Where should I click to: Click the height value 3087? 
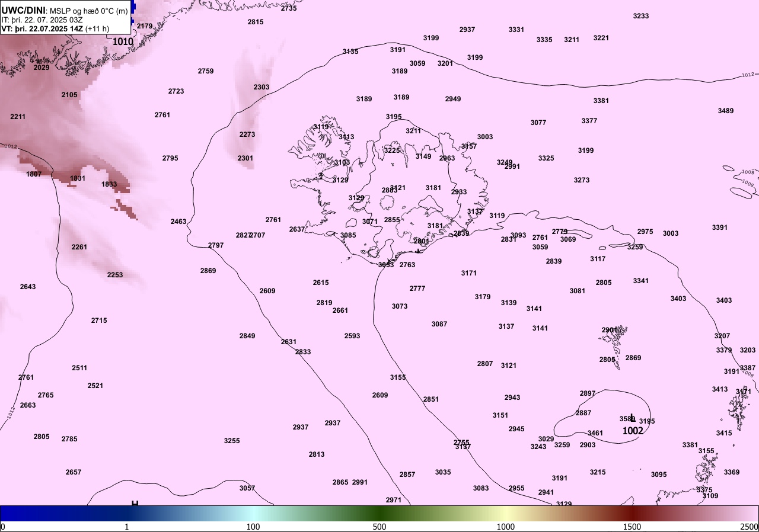tap(439, 324)
